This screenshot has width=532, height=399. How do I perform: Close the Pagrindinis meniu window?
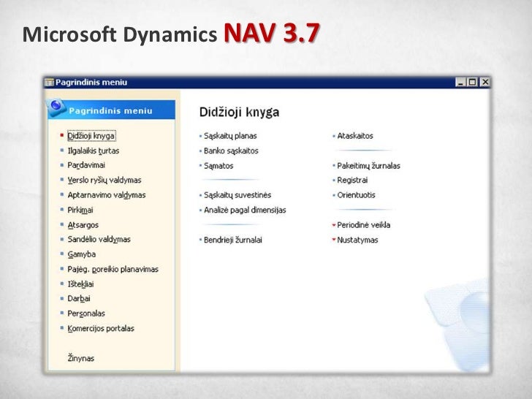coord(485,82)
